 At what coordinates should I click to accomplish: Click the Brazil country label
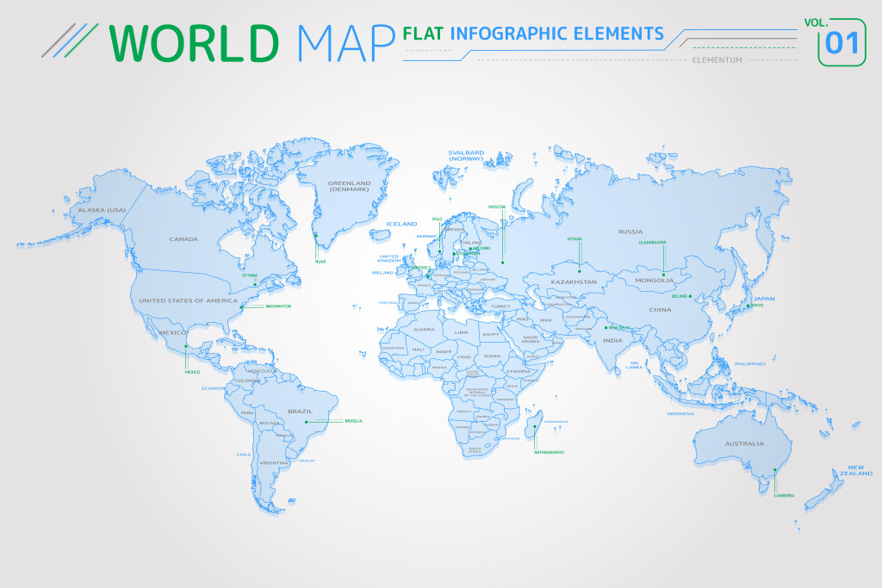click(x=300, y=412)
